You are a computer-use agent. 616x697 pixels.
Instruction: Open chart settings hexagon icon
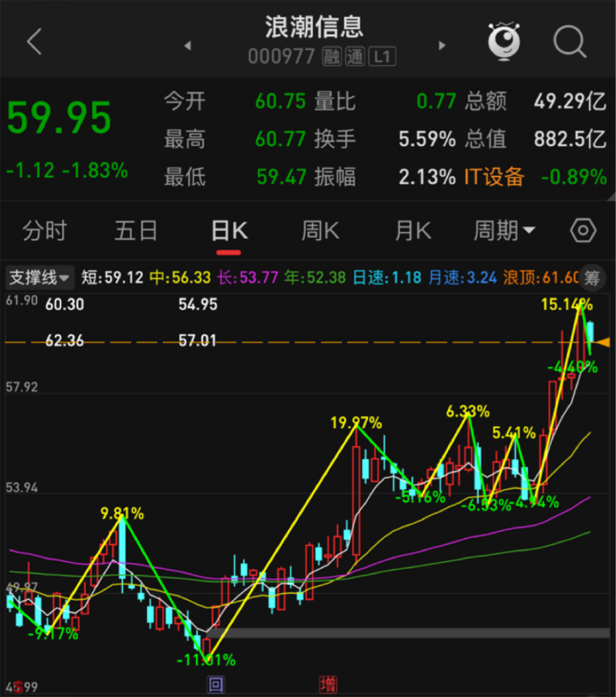coord(583,231)
